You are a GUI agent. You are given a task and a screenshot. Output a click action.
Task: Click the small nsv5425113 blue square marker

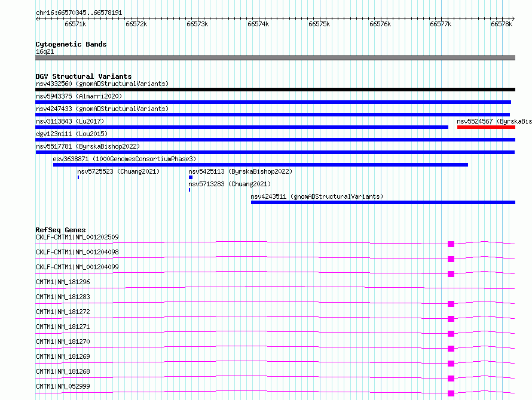(191, 177)
